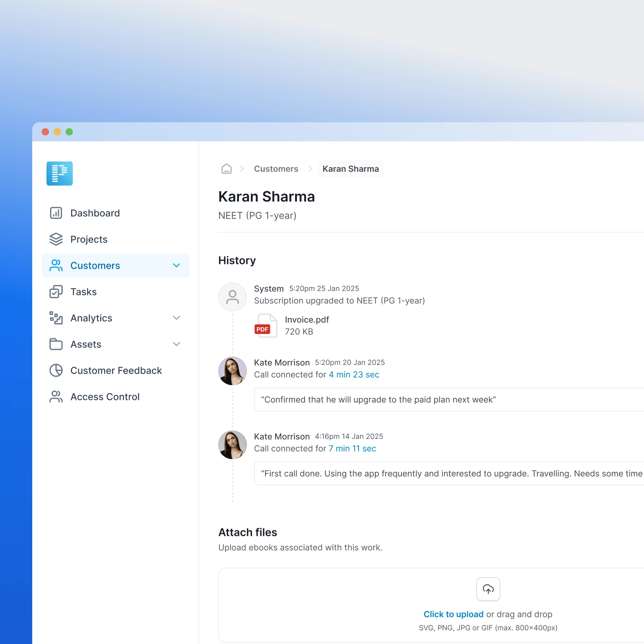644x644 pixels.
Task: Collapse the Customers sidebar section
Action: pos(177,265)
